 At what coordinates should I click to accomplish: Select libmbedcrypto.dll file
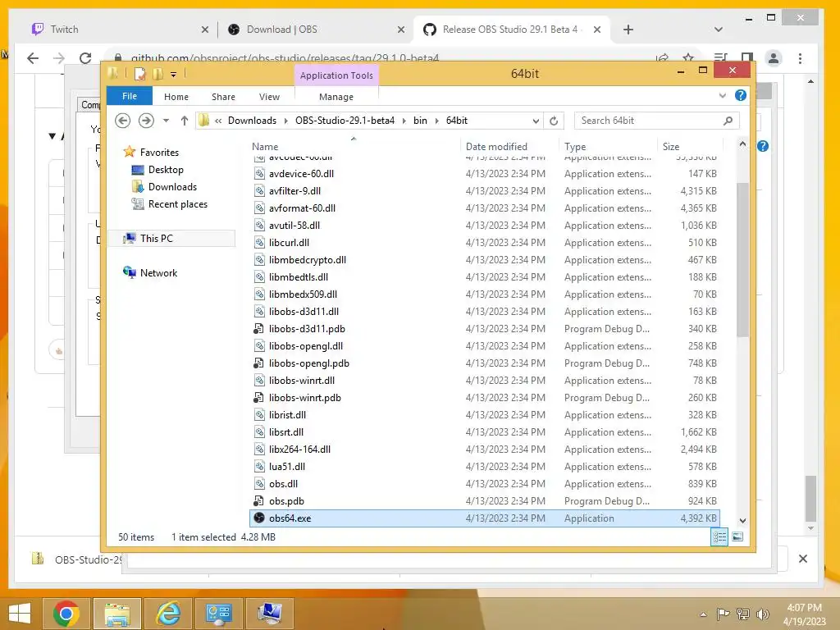[x=308, y=260]
